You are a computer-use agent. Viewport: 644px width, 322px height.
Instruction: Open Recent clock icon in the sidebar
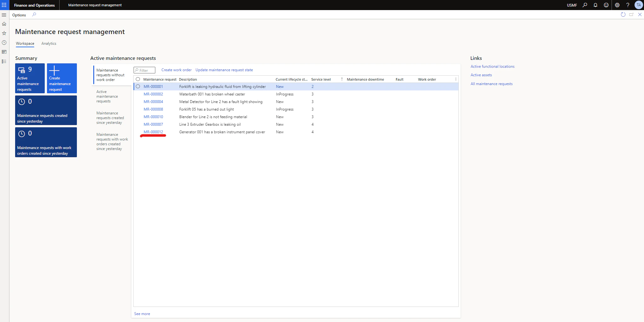pos(4,43)
